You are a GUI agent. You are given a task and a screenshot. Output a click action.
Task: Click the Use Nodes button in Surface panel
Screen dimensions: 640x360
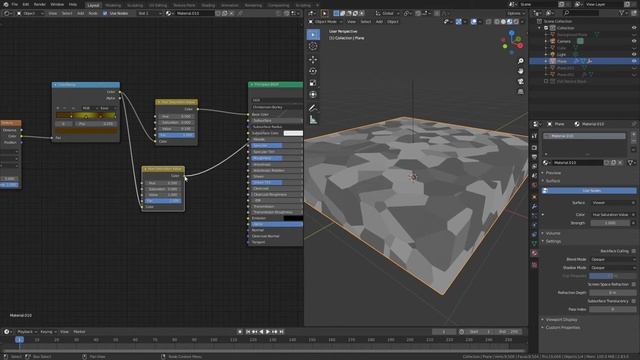[589, 191]
